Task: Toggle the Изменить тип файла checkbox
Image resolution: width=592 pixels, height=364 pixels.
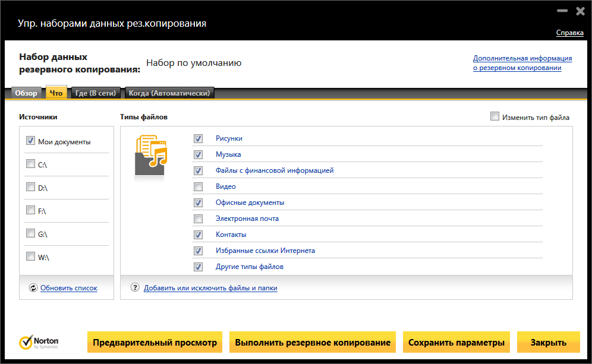Action: pos(495,117)
